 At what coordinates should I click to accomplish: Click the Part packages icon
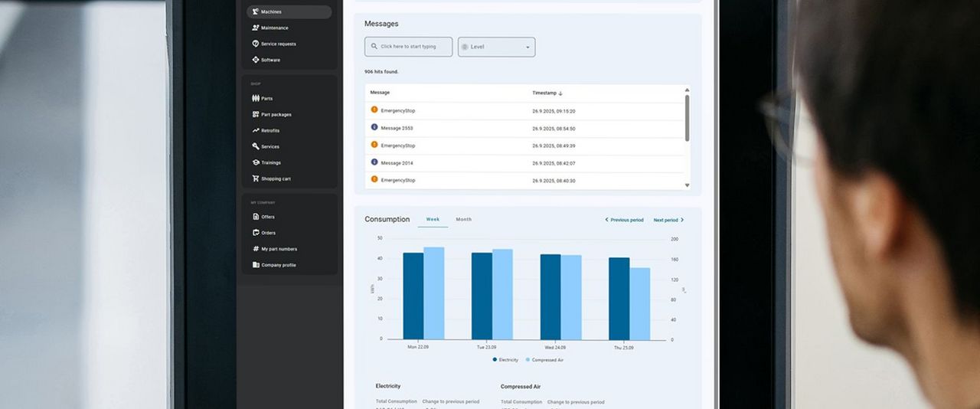click(256, 115)
